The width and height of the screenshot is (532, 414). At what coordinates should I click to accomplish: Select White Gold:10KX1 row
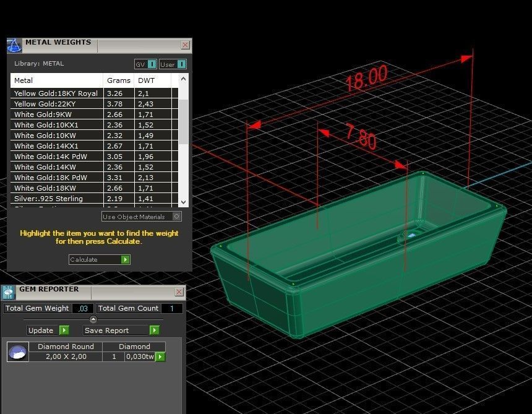pos(94,125)
